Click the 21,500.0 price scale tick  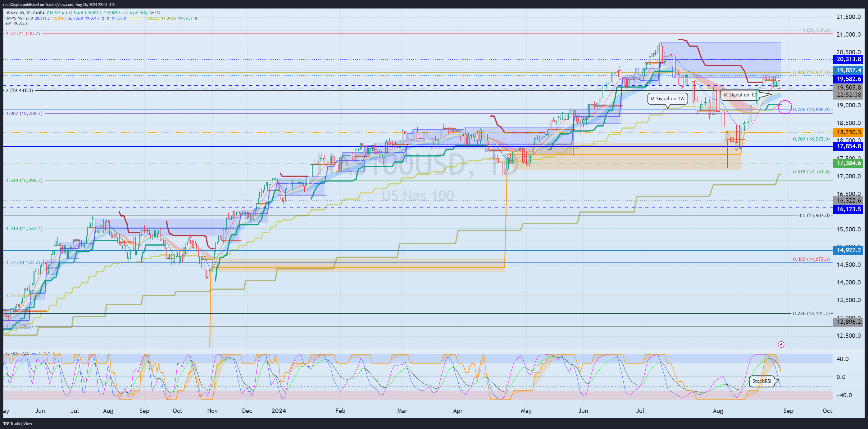pyautogui.click(x=848, y=17)
